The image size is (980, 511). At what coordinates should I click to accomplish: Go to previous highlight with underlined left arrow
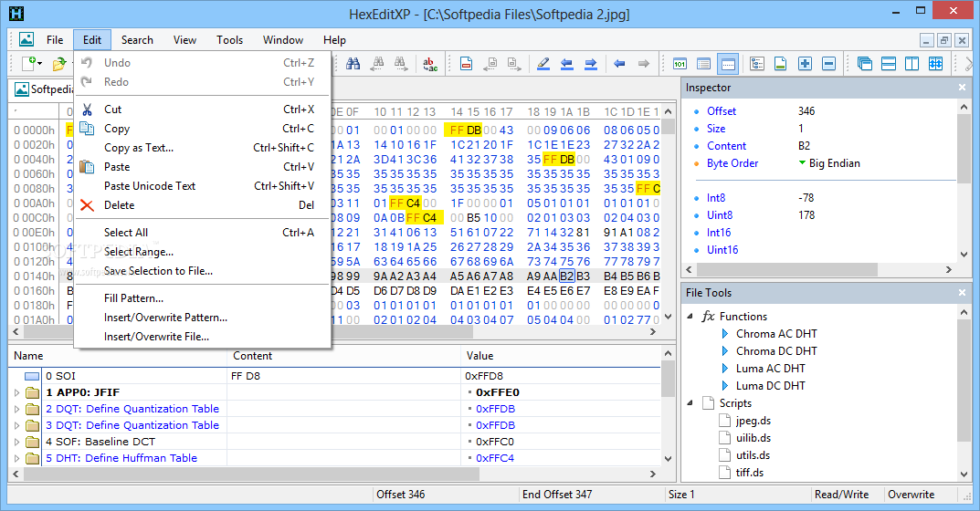[567, 64]
